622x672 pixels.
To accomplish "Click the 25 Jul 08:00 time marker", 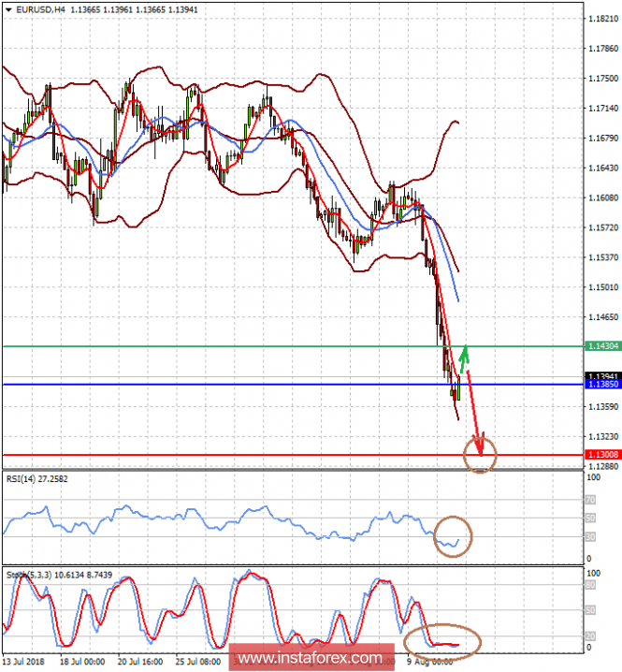I will (198, 662).
